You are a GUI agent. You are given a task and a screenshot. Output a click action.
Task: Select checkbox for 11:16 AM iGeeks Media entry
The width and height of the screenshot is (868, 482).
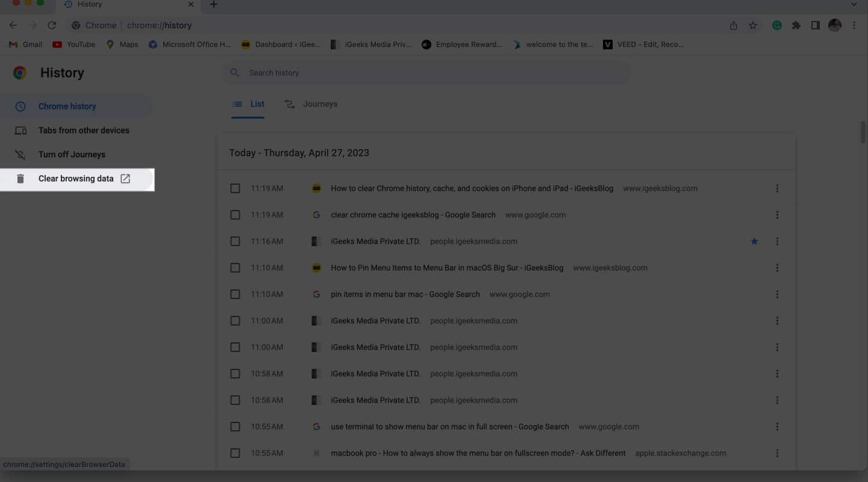pyautogui.click(x=235, y=241)
